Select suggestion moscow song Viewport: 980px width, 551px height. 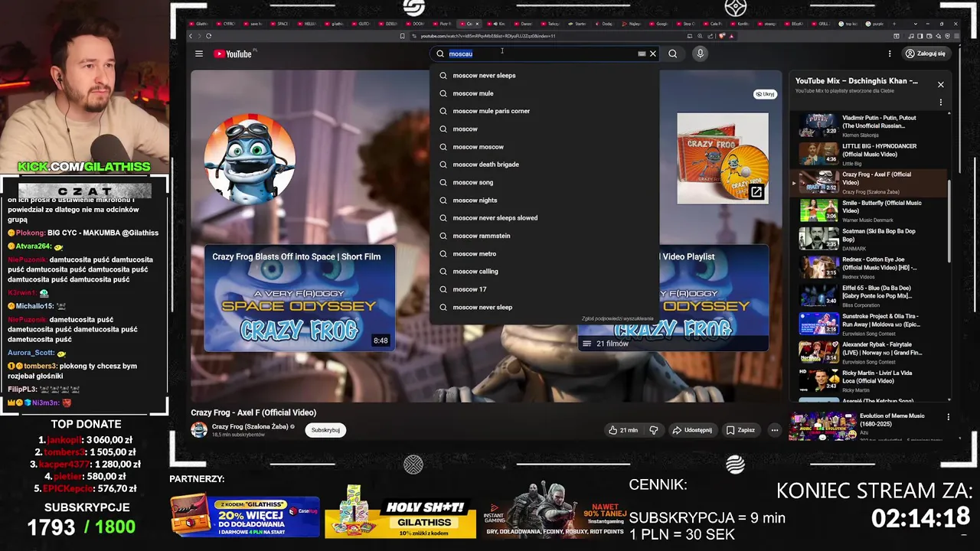point(544,182)
